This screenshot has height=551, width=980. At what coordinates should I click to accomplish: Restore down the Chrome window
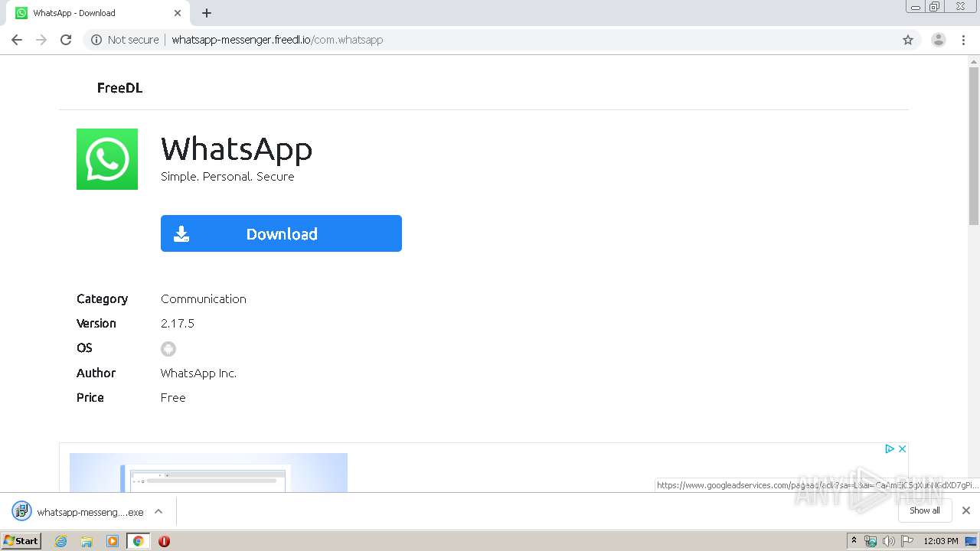(x=934, y=7)
